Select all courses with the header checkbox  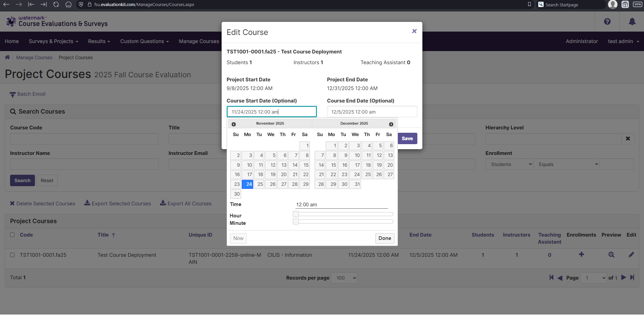pyautogui.click(x=12, y=235)
